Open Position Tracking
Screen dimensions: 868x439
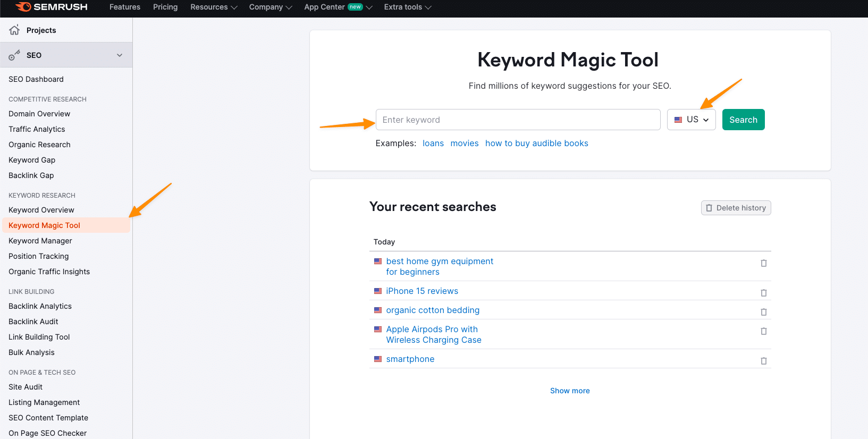pos(39,256)
